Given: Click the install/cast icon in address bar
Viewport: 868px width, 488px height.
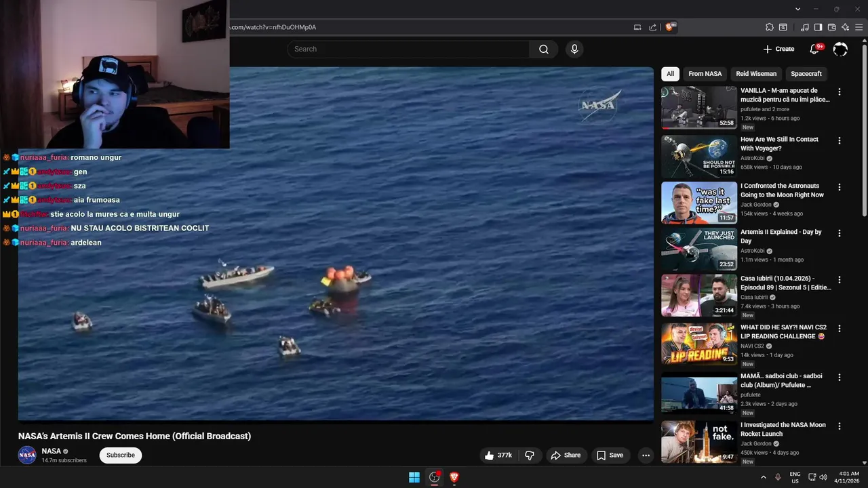Looking at the screenshot, I should click(637, 27).
